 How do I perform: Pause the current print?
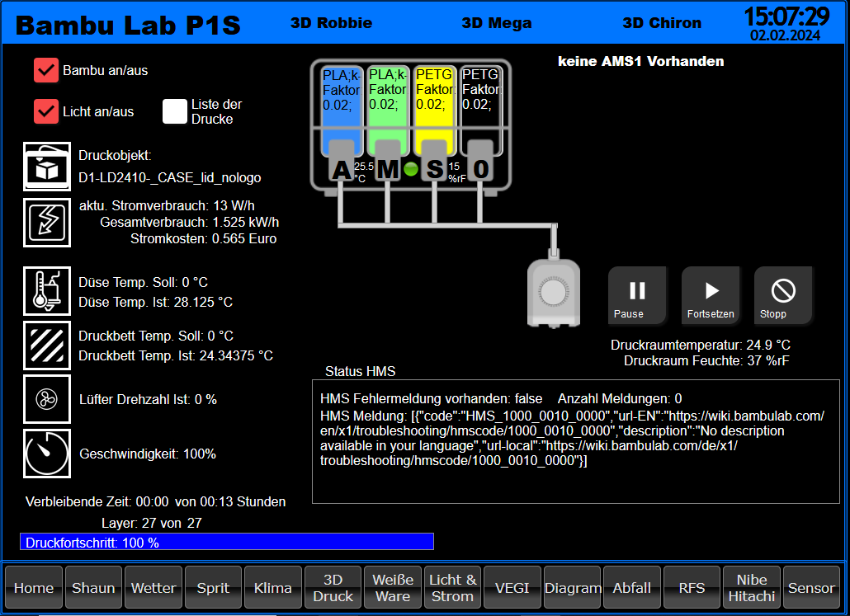point(637,296)
